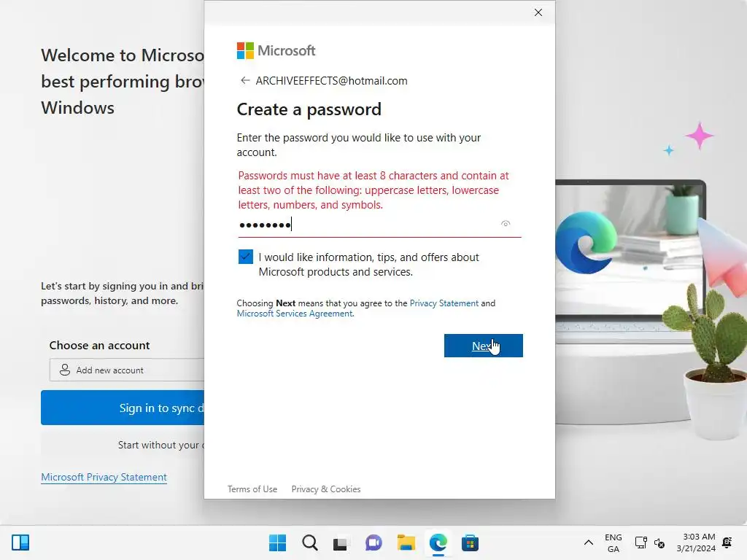The width and height of the screenshot is (747, 560).
Task: Open Task View in the taskbar
Action: tap(340, 542)
